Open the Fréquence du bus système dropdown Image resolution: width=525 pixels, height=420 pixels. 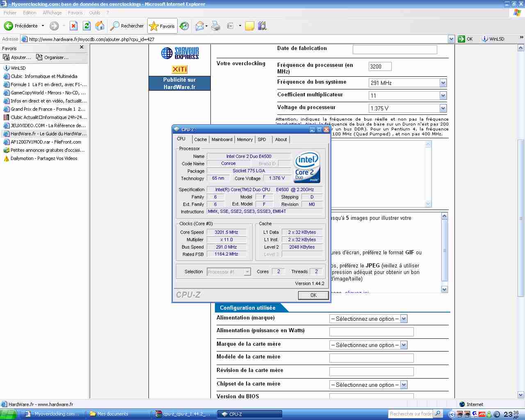pos(408,83)
